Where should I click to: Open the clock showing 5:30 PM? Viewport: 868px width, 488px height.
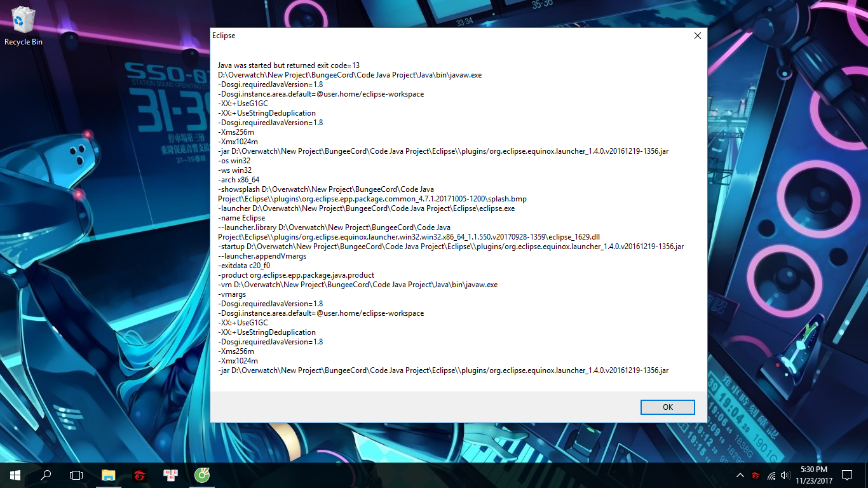(x=813, y=475)
